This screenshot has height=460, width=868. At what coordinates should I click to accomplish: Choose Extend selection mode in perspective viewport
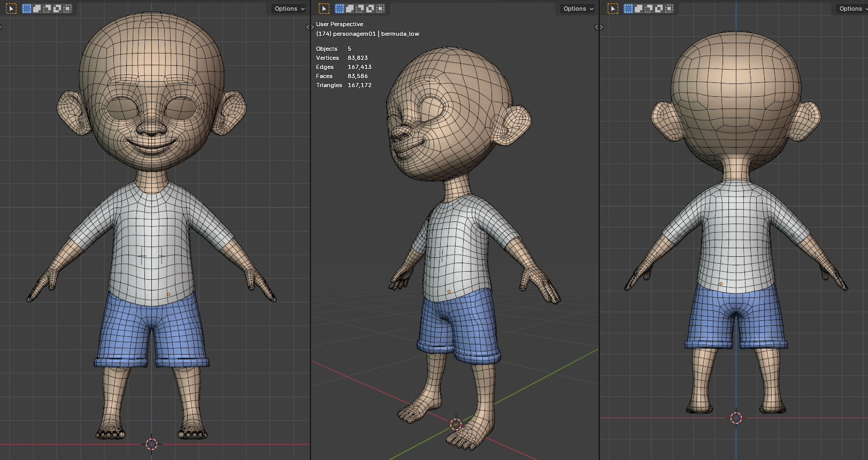(350, 9)
